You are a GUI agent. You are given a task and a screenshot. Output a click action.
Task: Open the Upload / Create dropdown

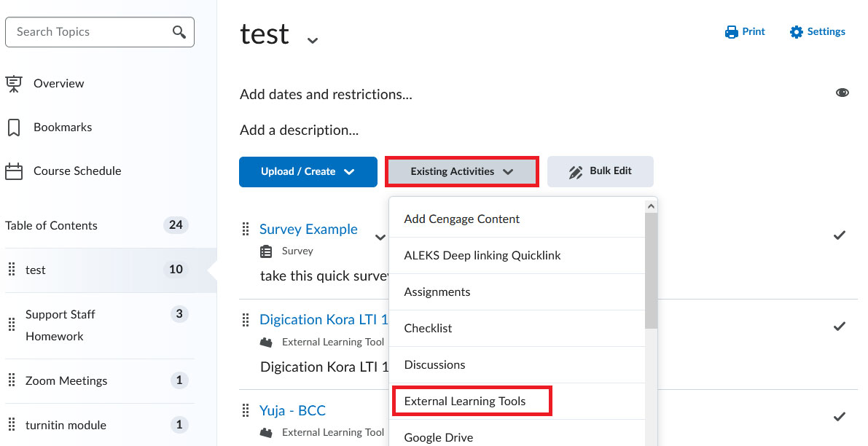tap(308, 172)
